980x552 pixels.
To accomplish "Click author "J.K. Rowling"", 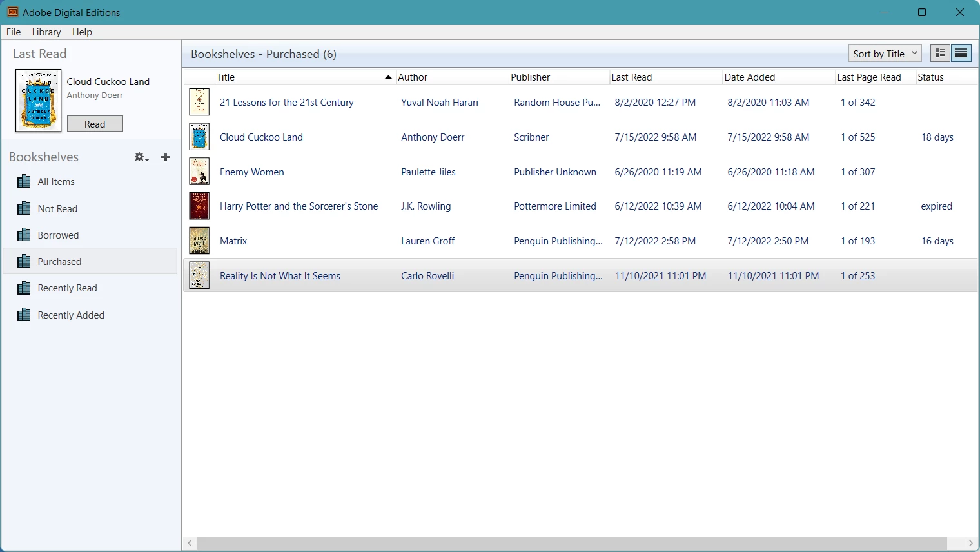I will (x=426, y=206).
